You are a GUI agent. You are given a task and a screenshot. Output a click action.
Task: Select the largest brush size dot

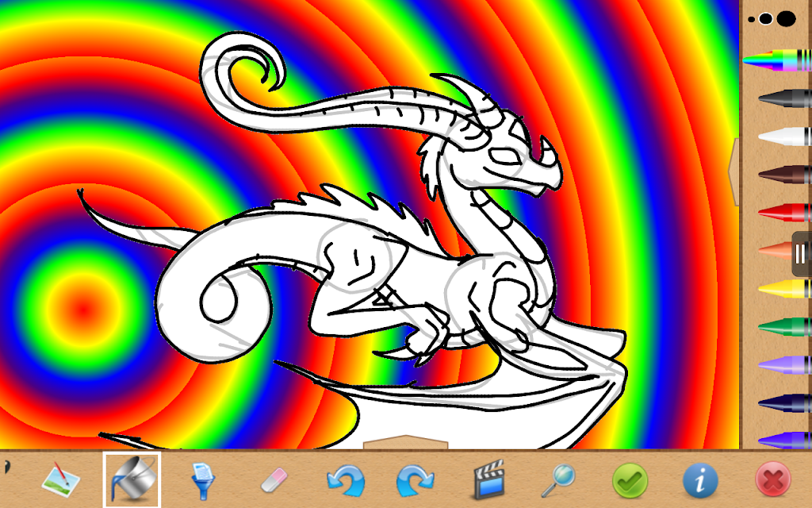pos(786,19)
